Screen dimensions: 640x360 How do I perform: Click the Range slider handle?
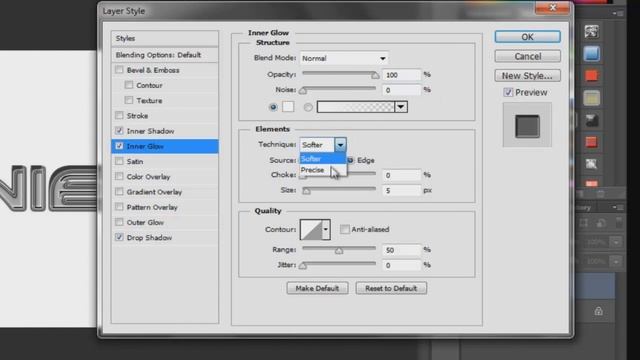click(339, 250)
